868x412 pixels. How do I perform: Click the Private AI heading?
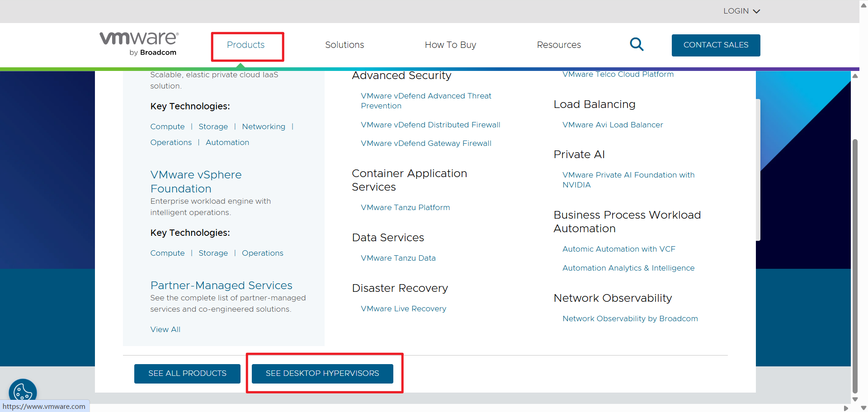point(579,154)
